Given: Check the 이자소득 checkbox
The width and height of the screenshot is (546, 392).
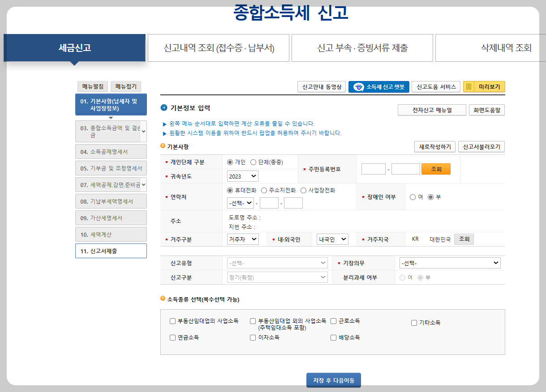Looking at the screenshot, I should pos(253,337).
